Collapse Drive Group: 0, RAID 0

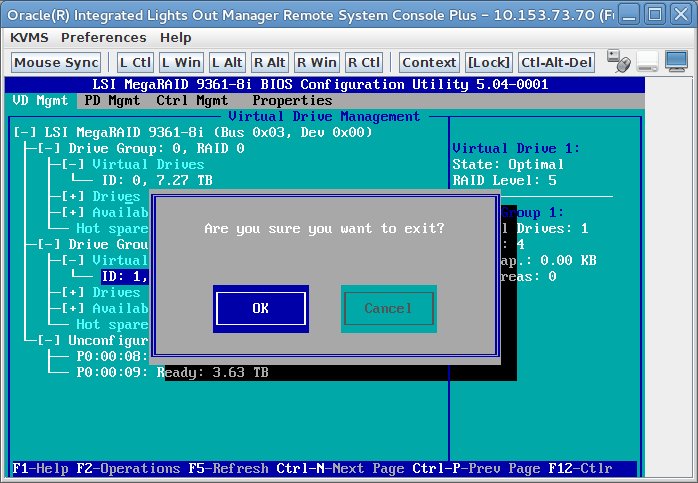(49, 148)
